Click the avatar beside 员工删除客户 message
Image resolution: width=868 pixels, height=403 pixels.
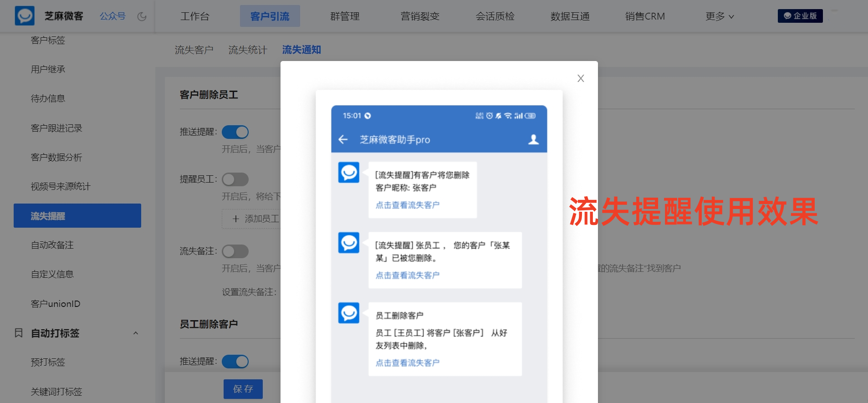point(349,313)
